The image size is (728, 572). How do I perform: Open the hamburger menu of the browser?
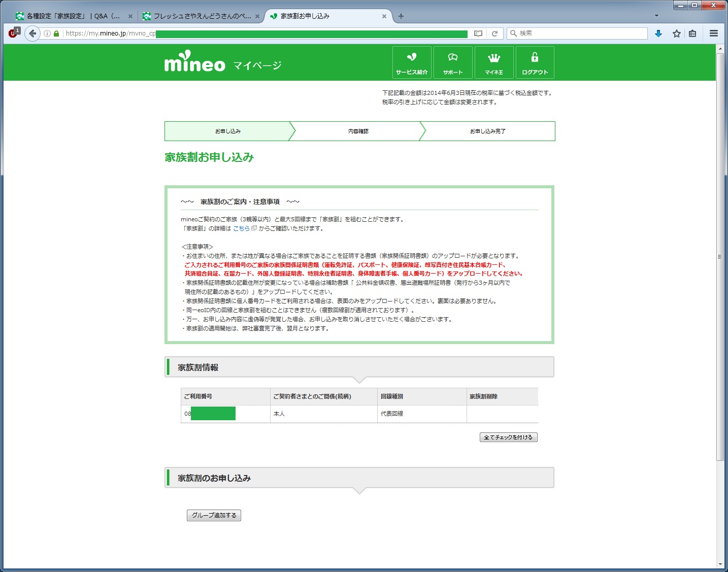(x=713, y=33)
